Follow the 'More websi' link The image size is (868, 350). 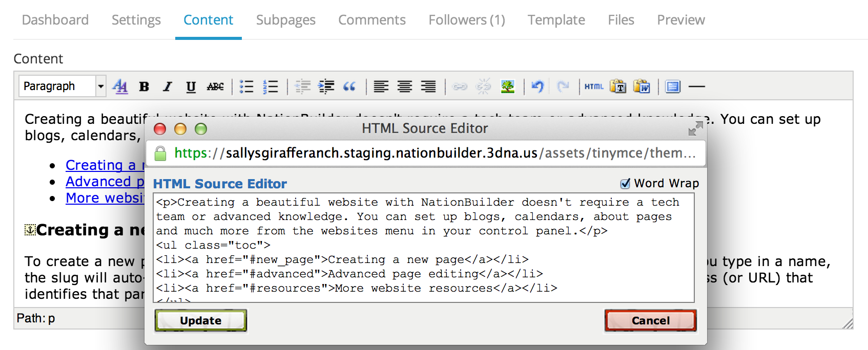pos(105,198)
